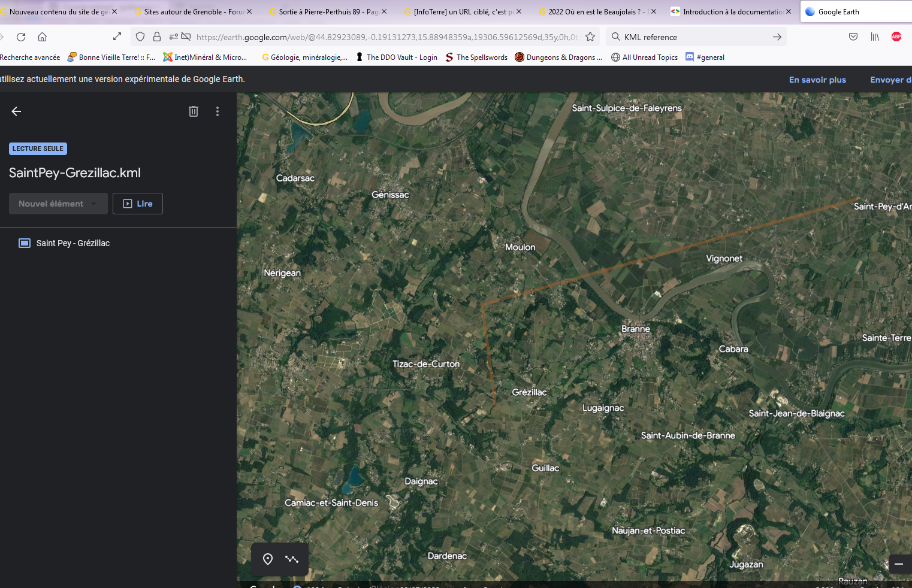Click the back arrow in project panel

coord(16,111)
